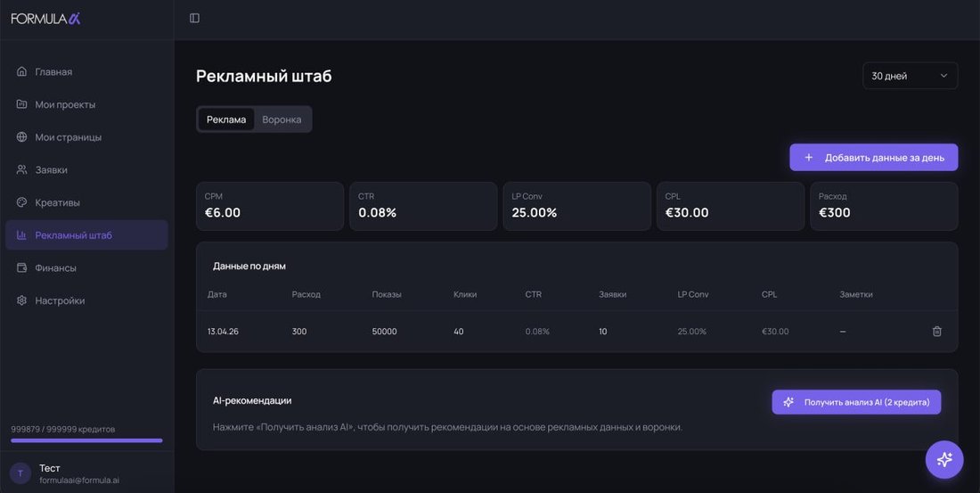
Task: Open Рекламный штаб sidebar item
Action: coord(87,235)
